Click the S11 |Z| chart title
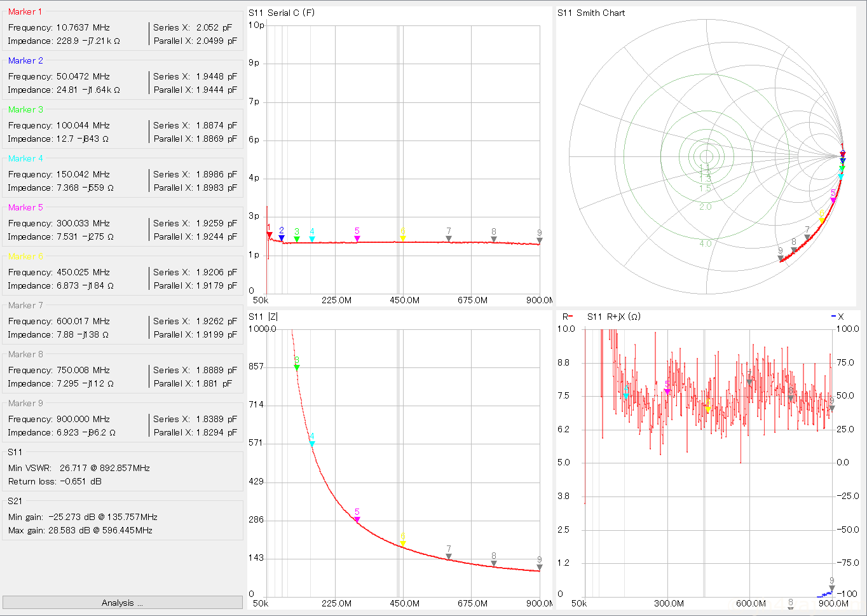 (263, 317)
